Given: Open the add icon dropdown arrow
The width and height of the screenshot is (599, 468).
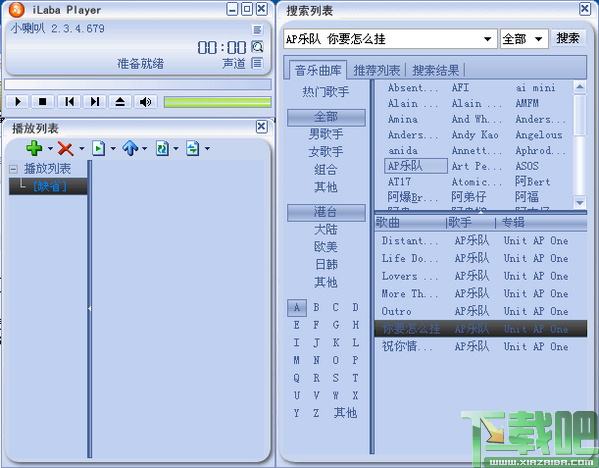Looking at the screenshot, I should pos(50,148).
